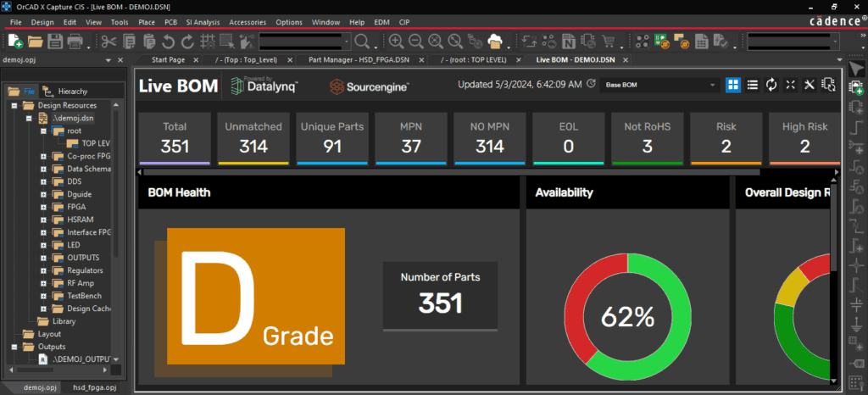Open Live BOM settings tools icon
Viewport: 868px width, 395px height.
coord(809,85)
